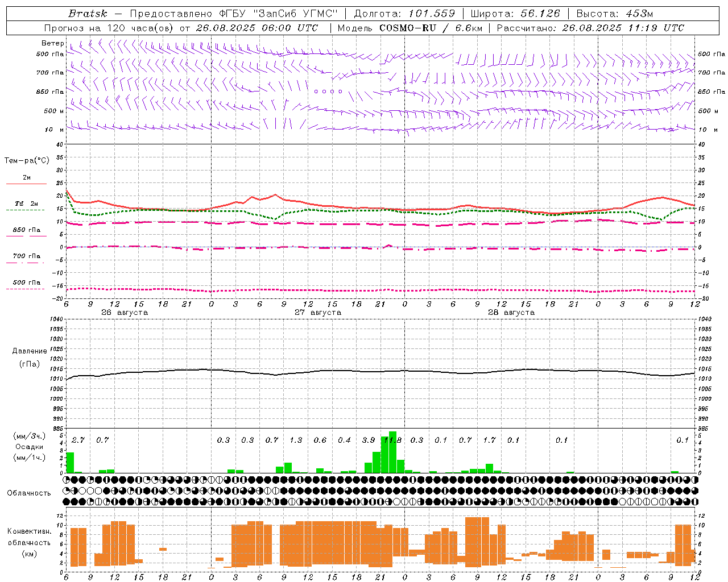Select the forecast line Прогноз на 120 часа(ов)
The width and height of the screenshot is (728, 582).
(110, 28)
